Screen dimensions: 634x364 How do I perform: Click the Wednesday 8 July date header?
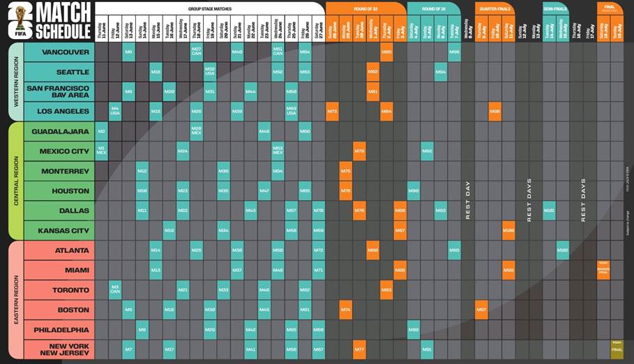click(x=468, y=29)
